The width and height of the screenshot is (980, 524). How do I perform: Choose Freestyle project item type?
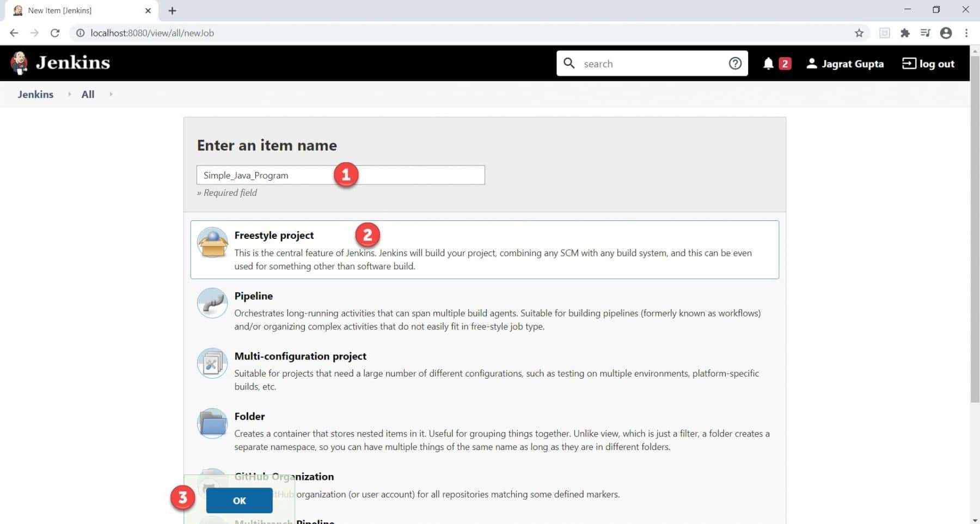[485, 250]
